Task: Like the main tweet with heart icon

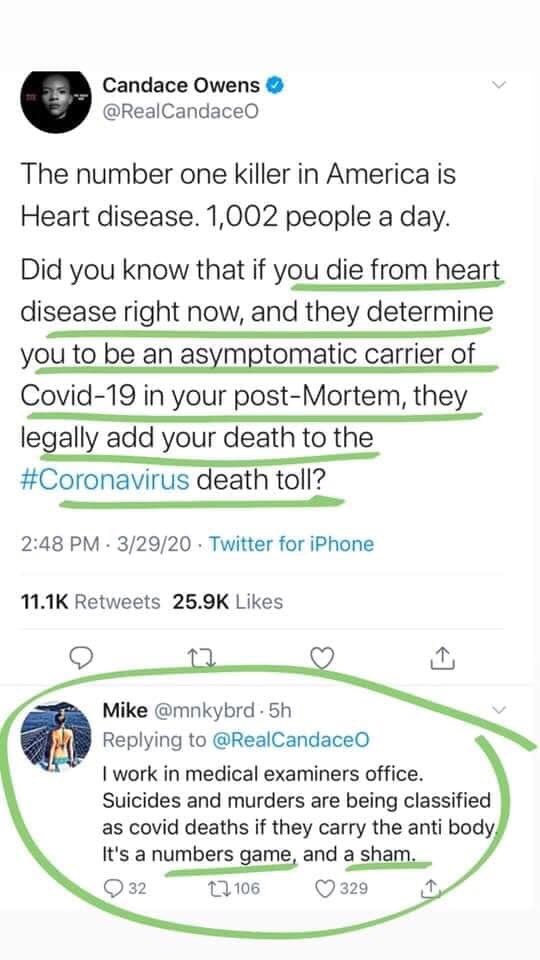Action: tap(322, 659)
